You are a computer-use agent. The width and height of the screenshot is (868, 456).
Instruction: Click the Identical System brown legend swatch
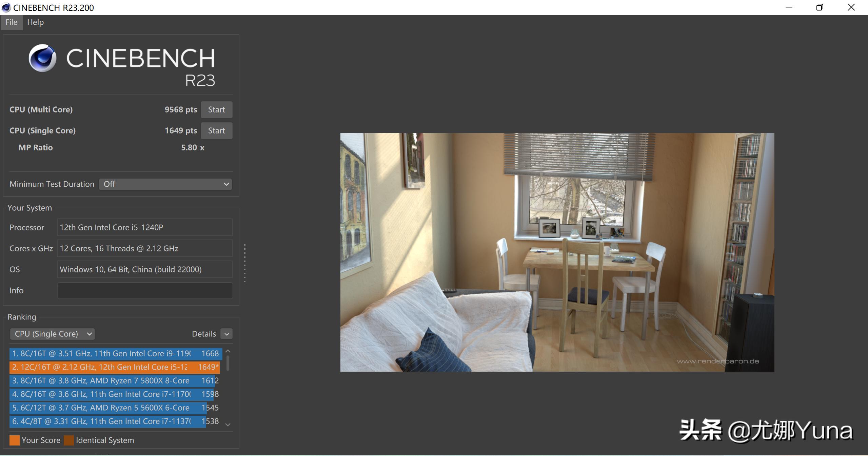(x=69, y=440)
